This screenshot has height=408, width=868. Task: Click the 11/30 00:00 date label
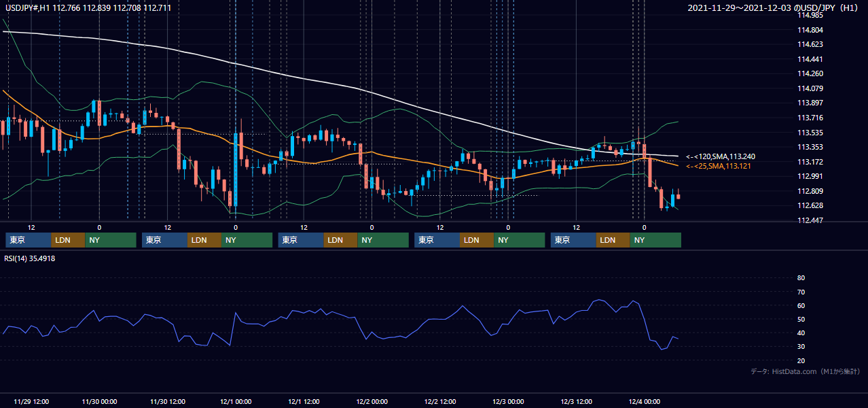(x=99, y=401)
